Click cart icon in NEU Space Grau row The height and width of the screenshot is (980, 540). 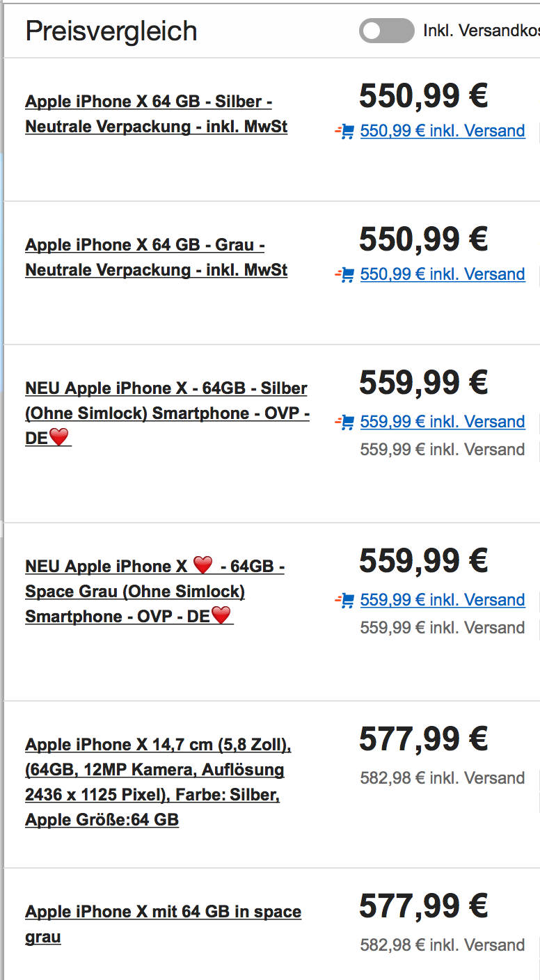[344, 600]
